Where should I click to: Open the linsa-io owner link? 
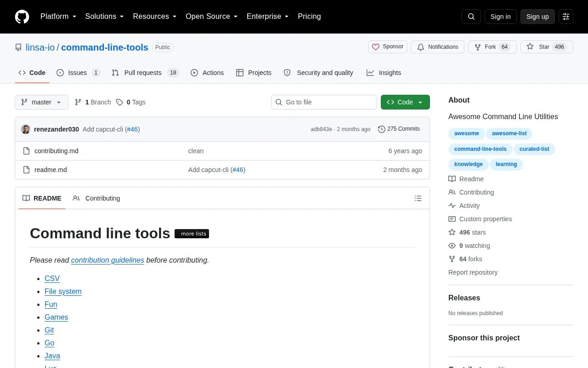[x=40, y=47]
